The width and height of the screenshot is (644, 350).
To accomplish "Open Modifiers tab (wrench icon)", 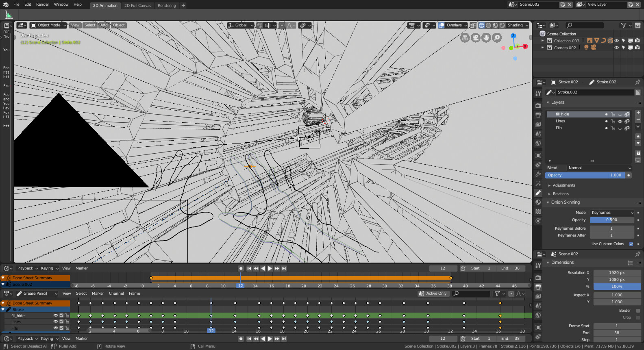I will (x=538, y=174).
